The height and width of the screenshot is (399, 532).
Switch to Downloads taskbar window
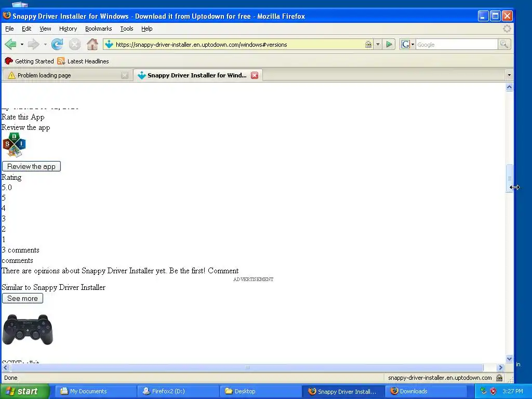pos(425,391)
